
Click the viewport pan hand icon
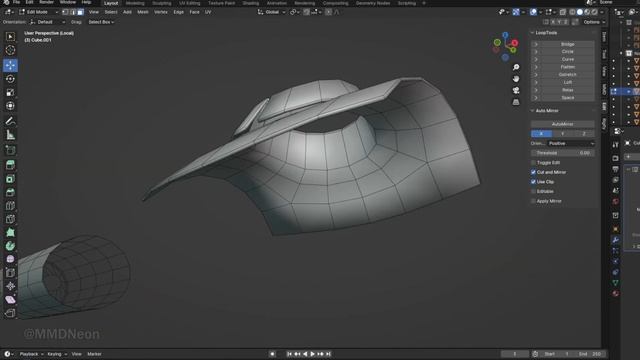coord(516,79)
